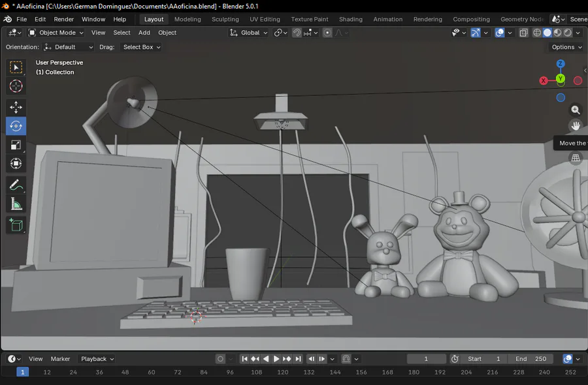Toggle X-Ray mode

pos(523,33)
